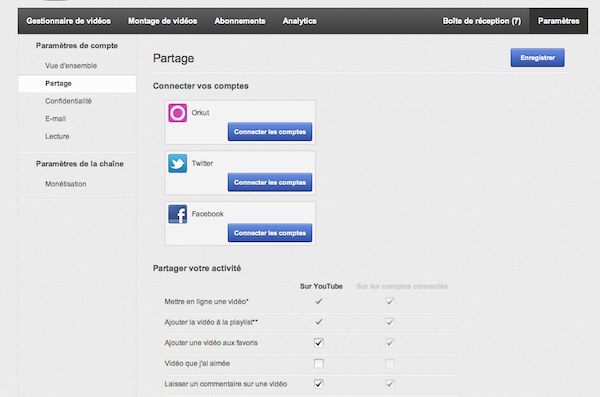Screen dimensions: 600x397
Task: Open Monétisation in sidebar
Action: (65, 184)
